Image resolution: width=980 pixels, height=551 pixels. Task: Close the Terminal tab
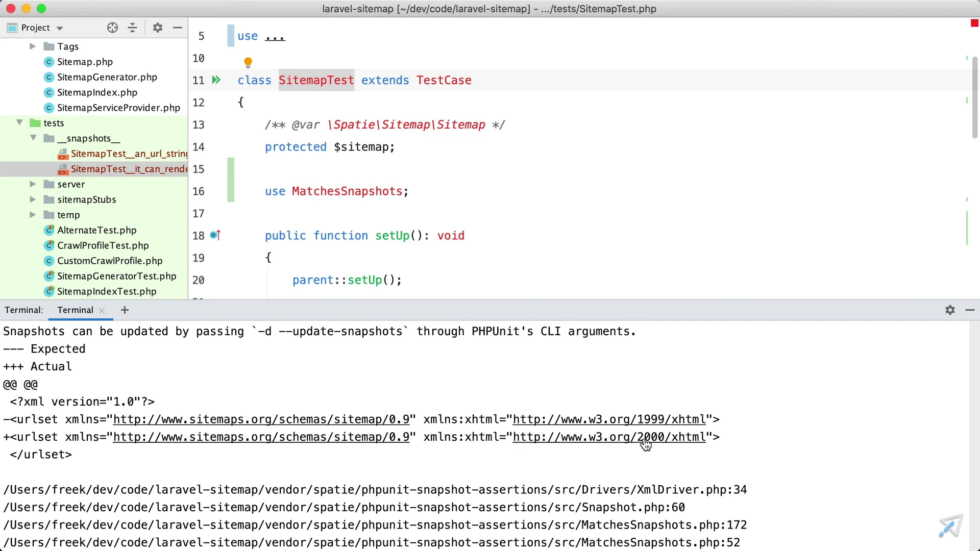click(x=102, y=310)
